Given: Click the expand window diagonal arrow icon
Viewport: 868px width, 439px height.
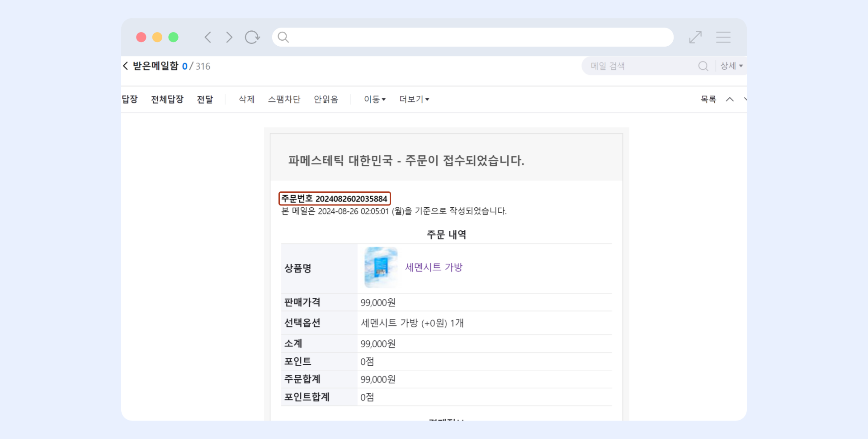Looking at the screenshot, I should coord(695,37).
